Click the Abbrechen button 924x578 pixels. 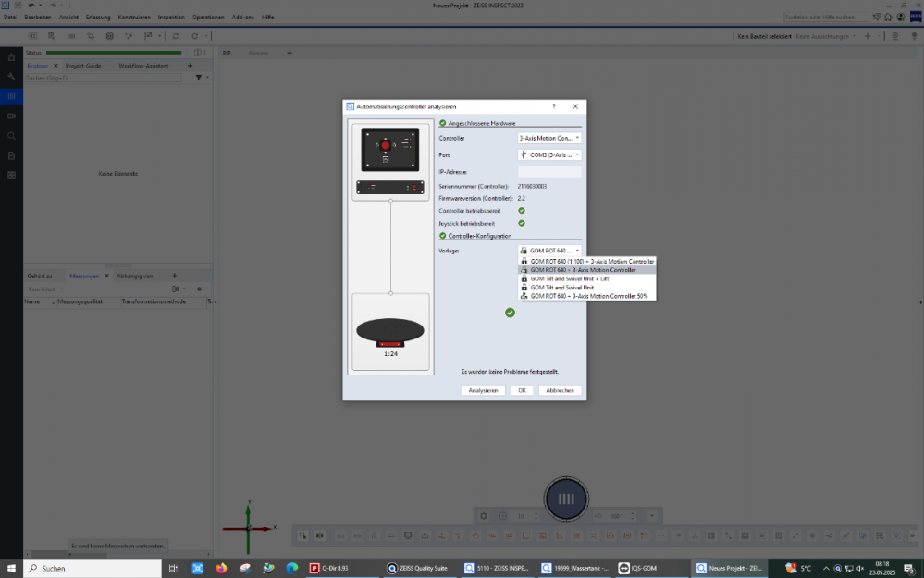point(560,390)
